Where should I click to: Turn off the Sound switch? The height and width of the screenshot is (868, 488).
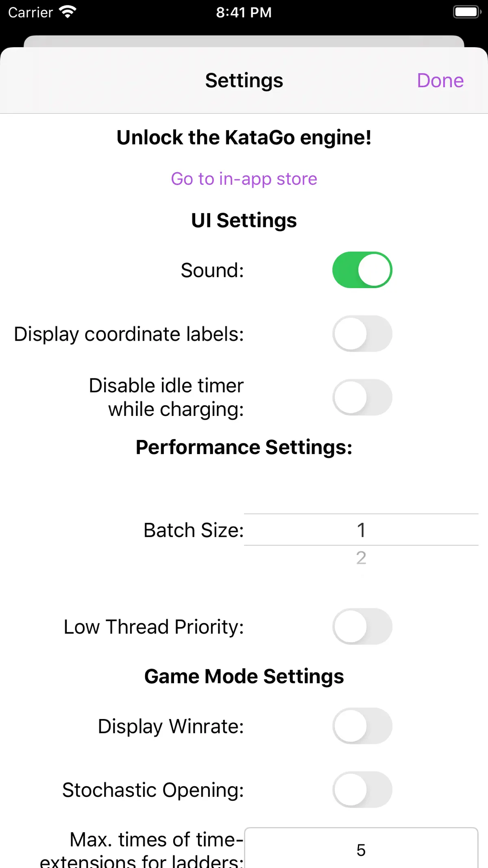click(362, 270)
